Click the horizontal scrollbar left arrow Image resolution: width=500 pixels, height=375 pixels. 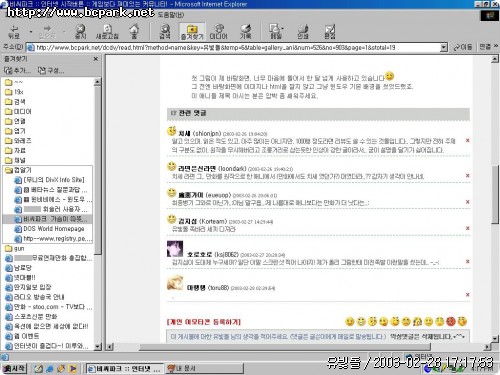(x=109, y=347)
